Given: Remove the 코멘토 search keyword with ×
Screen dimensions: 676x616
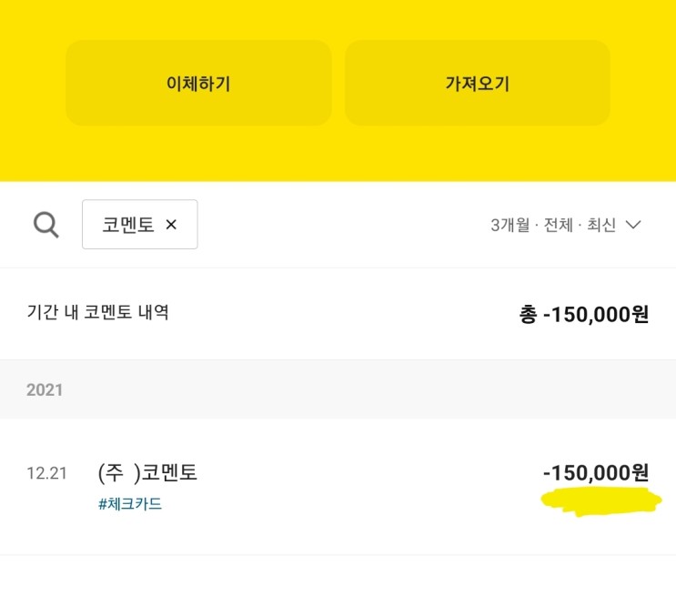Looking at the screenshot, I should (x=171, y=225).
